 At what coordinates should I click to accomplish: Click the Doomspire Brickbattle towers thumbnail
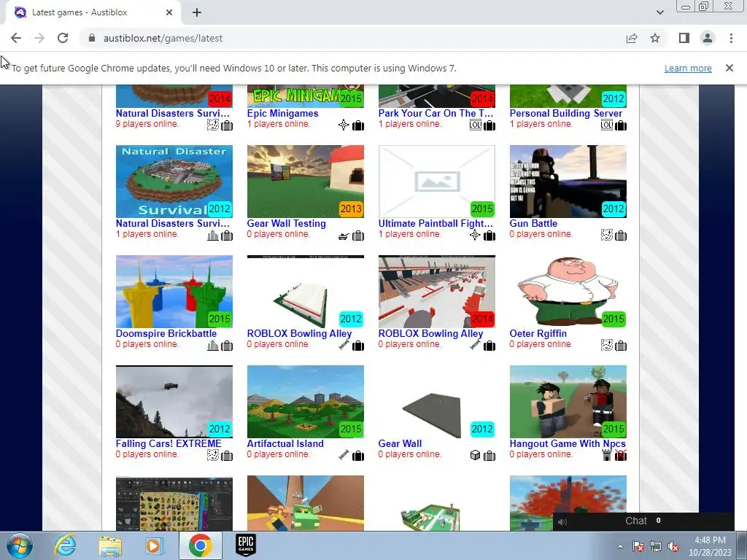tap(174, 292)
